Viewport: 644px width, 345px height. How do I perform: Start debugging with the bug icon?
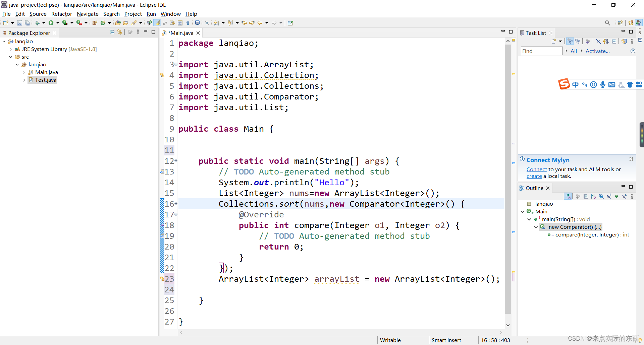pyautogui.click(x=37, y=23)
